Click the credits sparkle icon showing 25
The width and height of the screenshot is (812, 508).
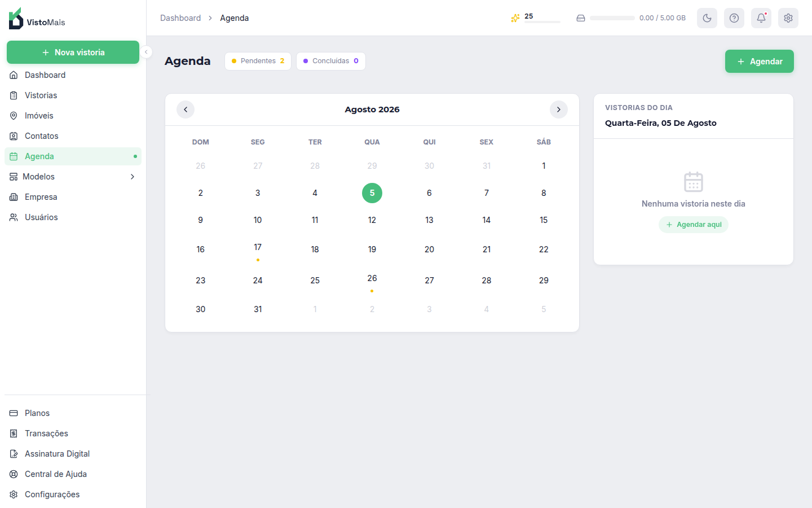coord(515,18)
